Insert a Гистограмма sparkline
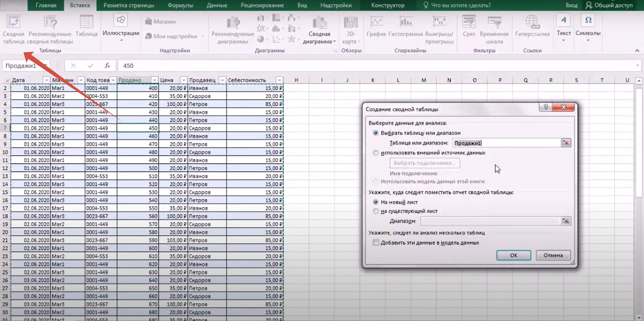 point(405,26)
